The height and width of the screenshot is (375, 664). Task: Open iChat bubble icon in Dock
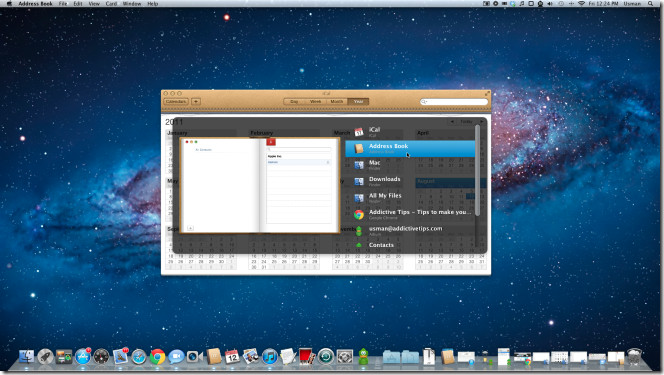[x=176, y=357]
